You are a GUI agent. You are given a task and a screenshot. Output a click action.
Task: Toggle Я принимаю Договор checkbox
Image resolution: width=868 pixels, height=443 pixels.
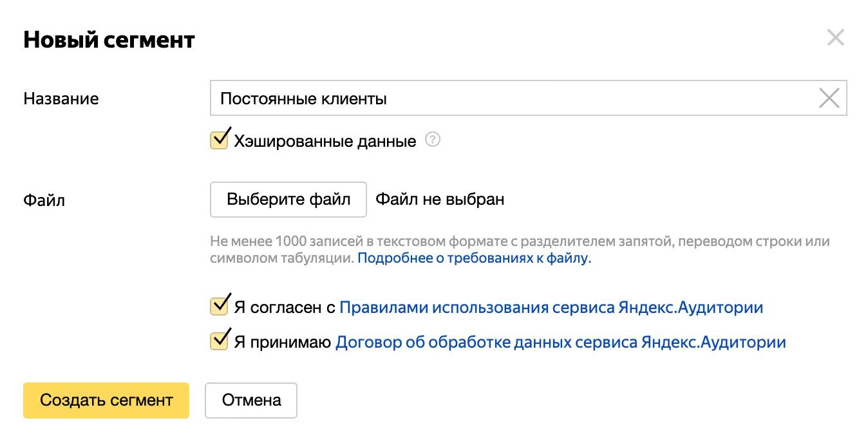tap(219, 342)
